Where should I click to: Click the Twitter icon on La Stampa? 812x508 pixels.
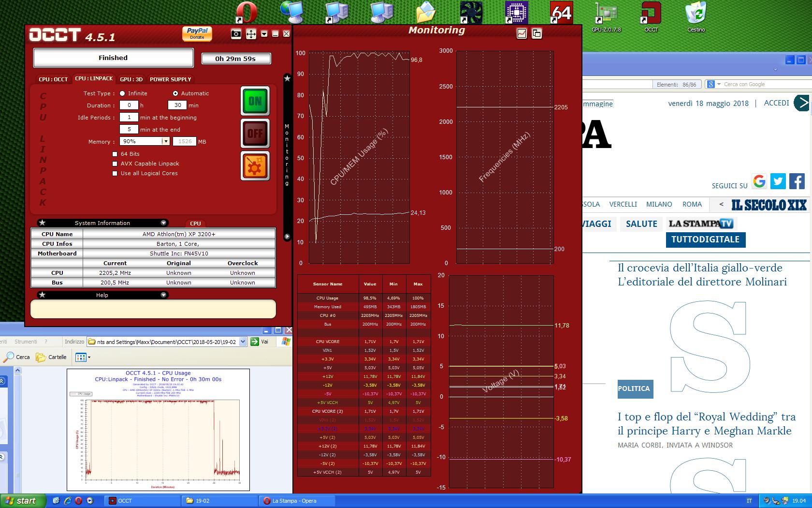tap(778, 181)
